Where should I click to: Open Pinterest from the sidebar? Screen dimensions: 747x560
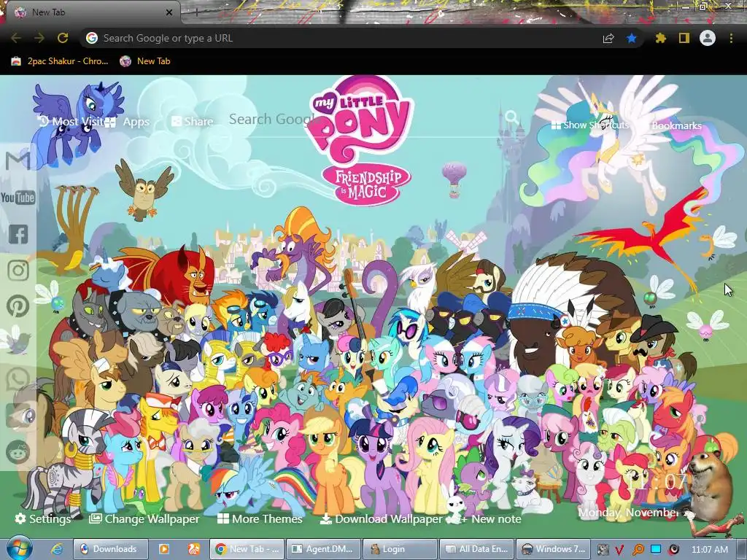pyautogui.click(x=18, y=306)
